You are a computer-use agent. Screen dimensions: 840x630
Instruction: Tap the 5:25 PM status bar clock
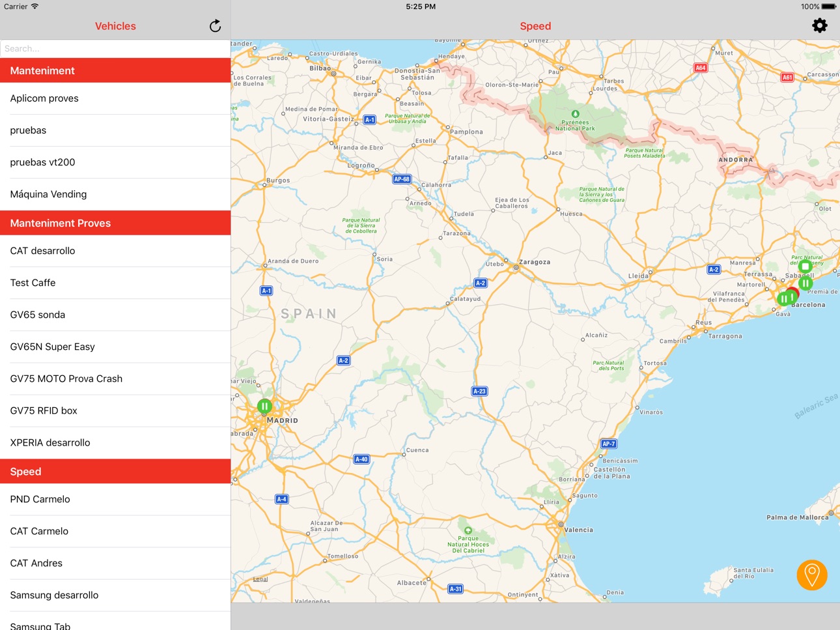[421, 7]
